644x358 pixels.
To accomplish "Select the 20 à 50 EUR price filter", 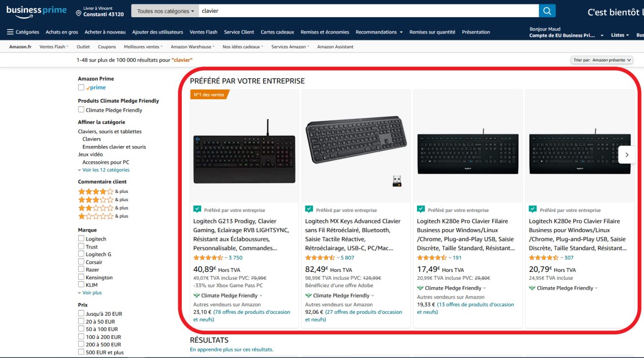I will click(x=81, y=322).
